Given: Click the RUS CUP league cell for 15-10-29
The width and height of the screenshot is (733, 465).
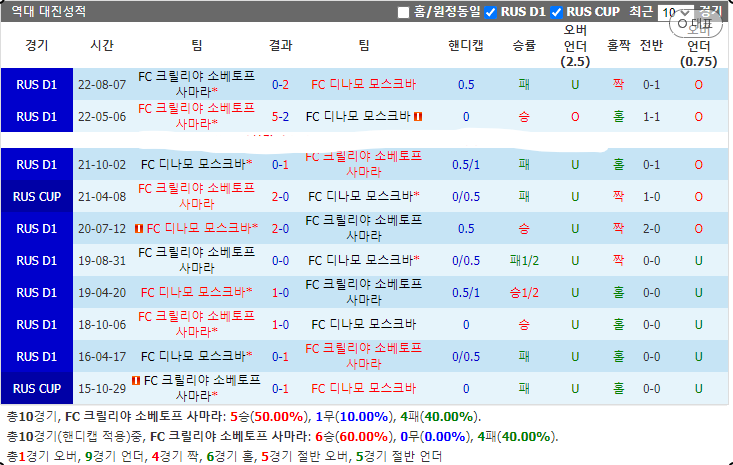Looking at the screenshot, I should click(37, 388).
